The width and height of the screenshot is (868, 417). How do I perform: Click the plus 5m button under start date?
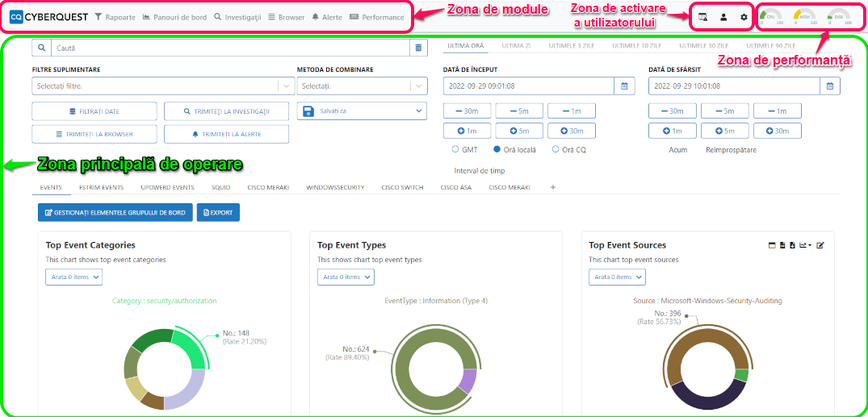point(518,131)
